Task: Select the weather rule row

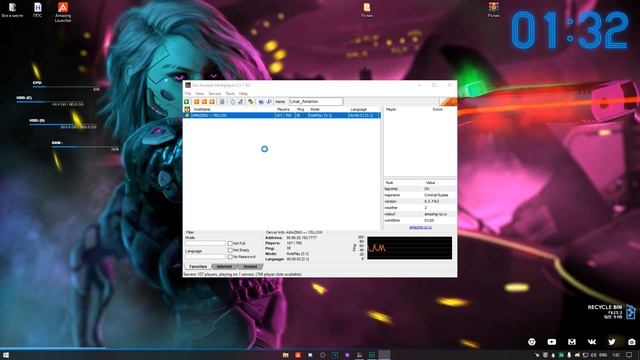Action: click(420, 208)
